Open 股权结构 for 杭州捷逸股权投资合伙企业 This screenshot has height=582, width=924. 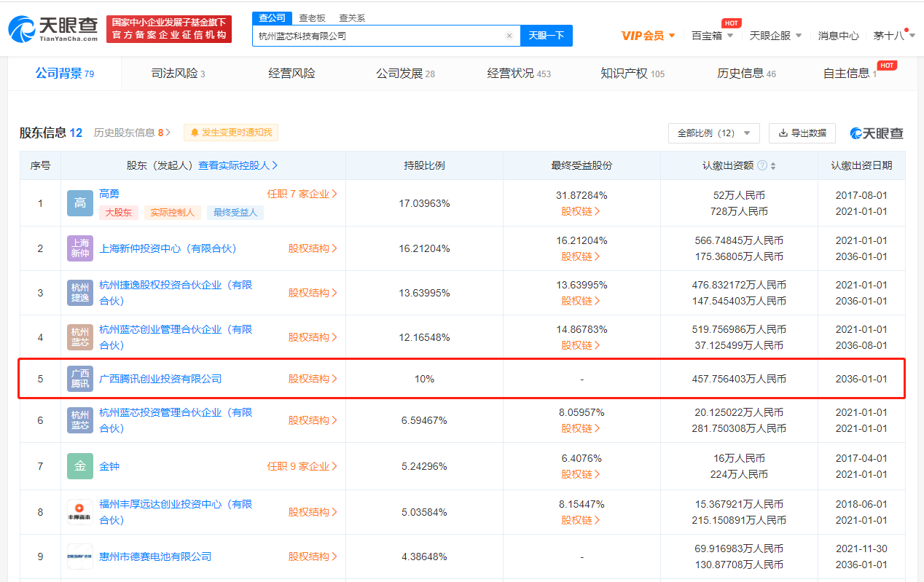[313, 293]
